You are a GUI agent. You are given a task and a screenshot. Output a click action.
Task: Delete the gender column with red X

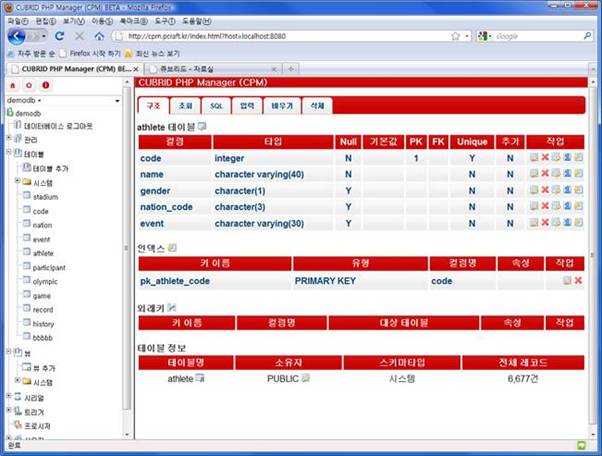[x=545, y=190]
